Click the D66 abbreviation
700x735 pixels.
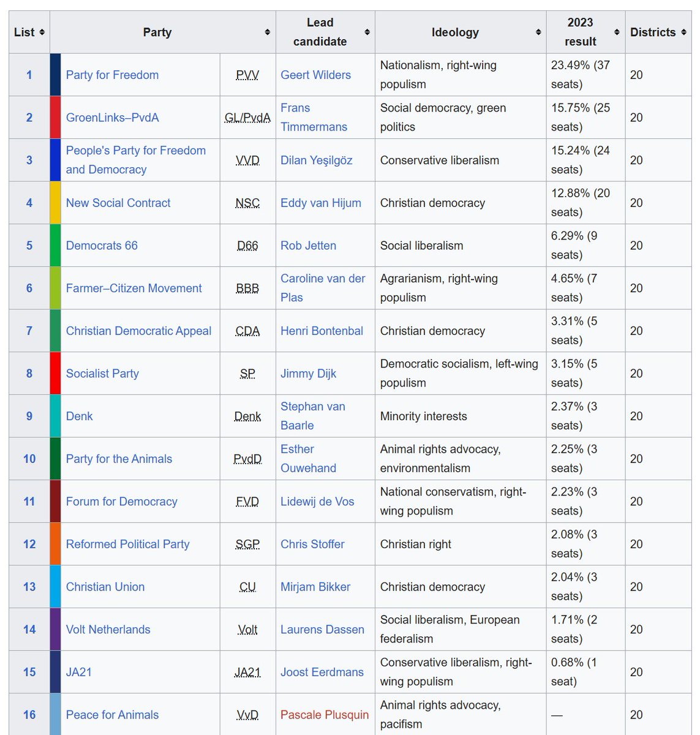(247, 246)
